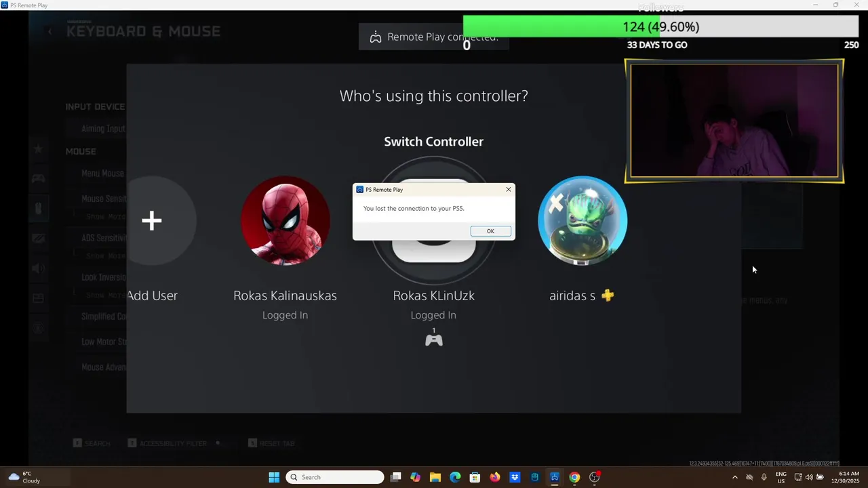The image size is (868, 488).
Task: Choose the Rokas Kalinauskas Spider-Man avatar
Action: pos(285,220)
